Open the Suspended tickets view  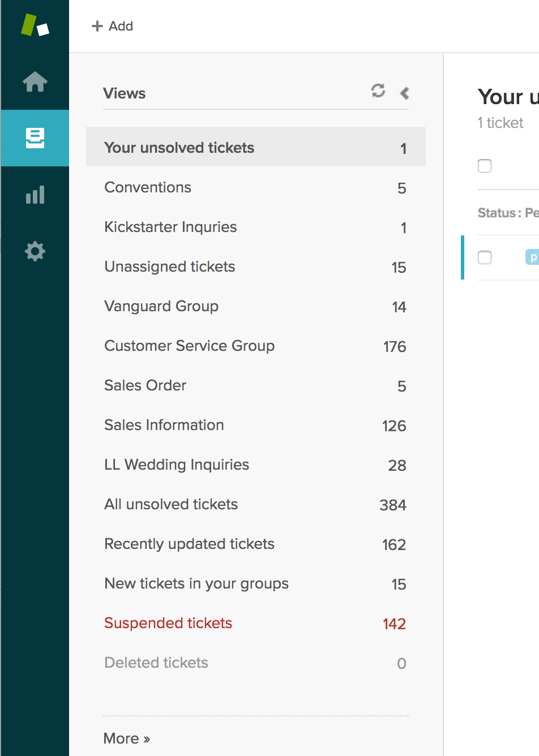click(256, 623)
